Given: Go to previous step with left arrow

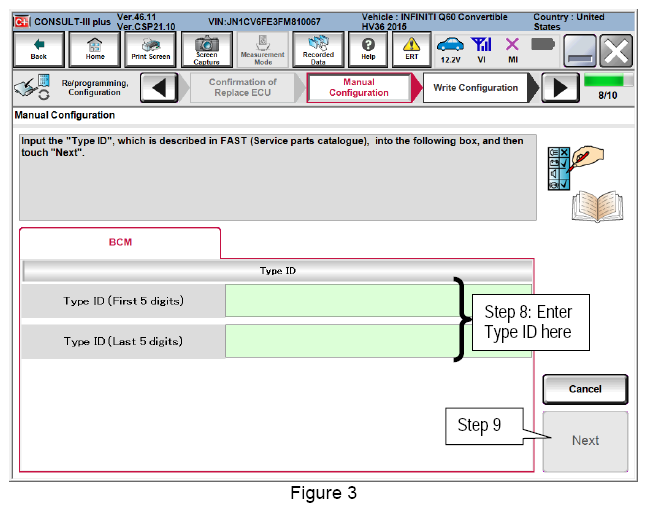Looking at the screenshot, I should 159,87.
